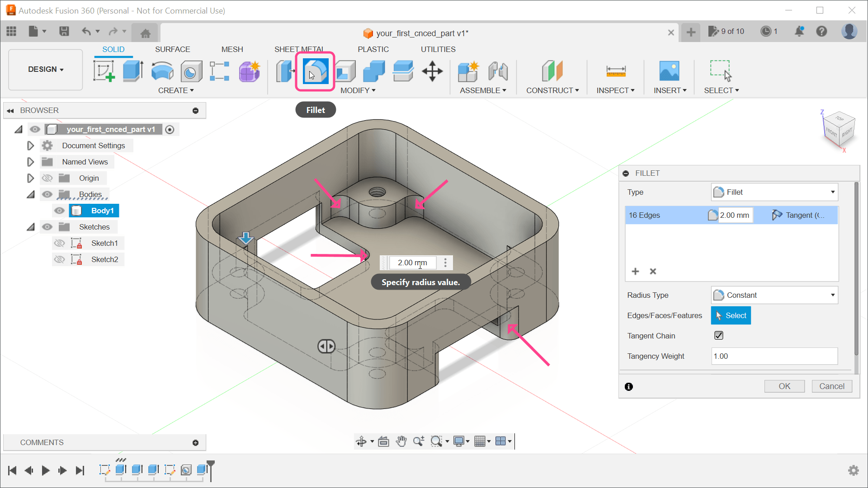Click the Shell tool icon
The width and height of the screenshot is (868, 488).
[x=344, y=71]
